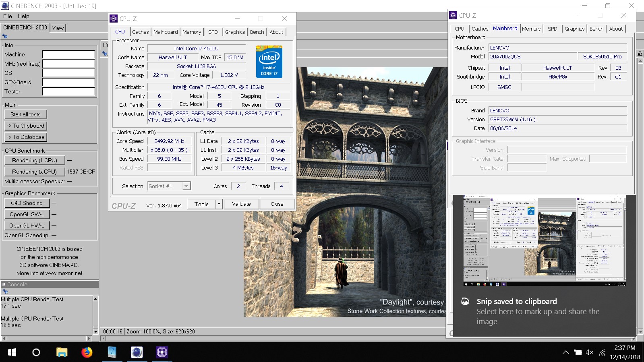Switch to CINEBENCH from the taskbar
The width and height of the screenshot is (644, 362).
pos(137,352)
